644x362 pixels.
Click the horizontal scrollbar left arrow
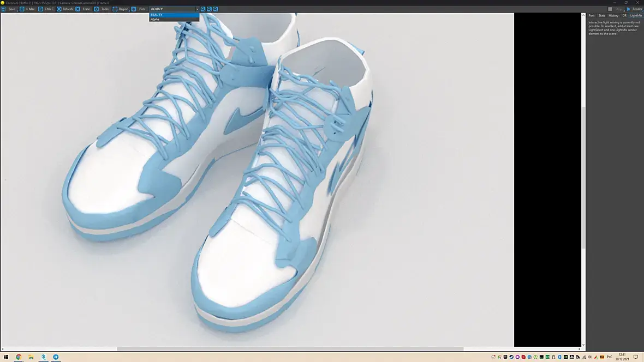3,349
